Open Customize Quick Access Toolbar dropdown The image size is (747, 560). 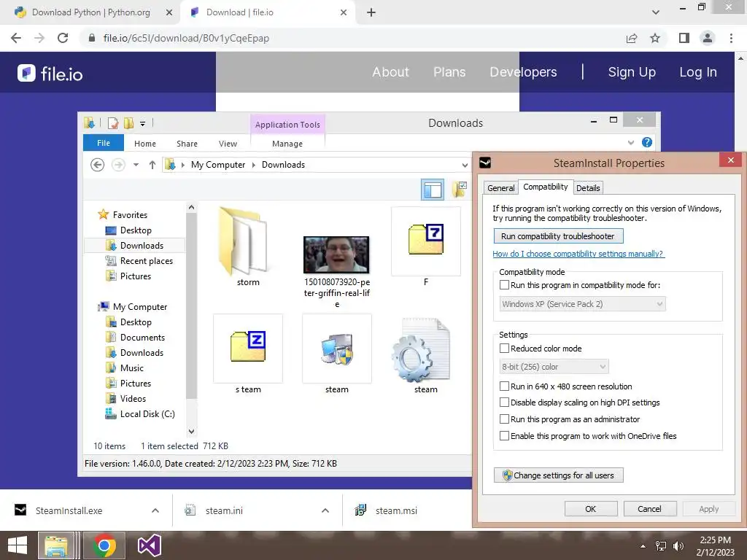(142, 124)
